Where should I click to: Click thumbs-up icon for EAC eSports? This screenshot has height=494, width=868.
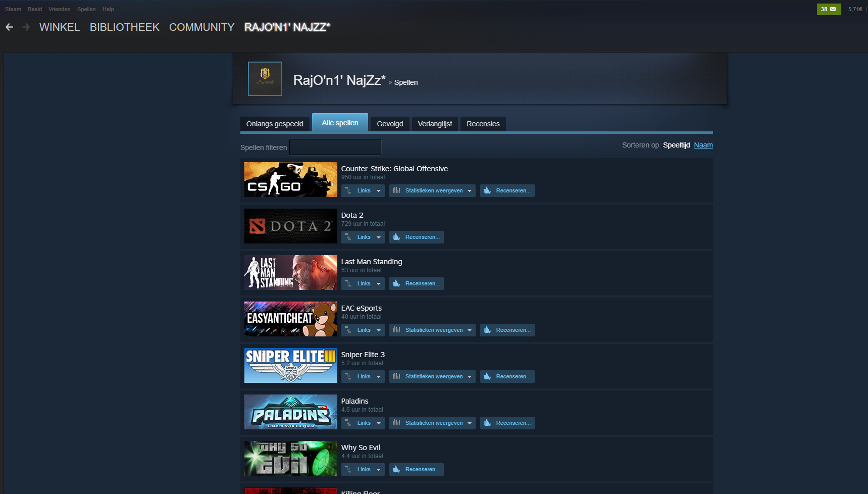click(x=487, y=330)
